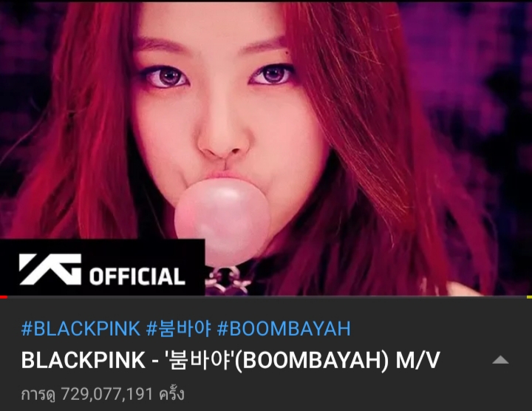Collapse the video description using the up arrow

(x=500, y=360)
